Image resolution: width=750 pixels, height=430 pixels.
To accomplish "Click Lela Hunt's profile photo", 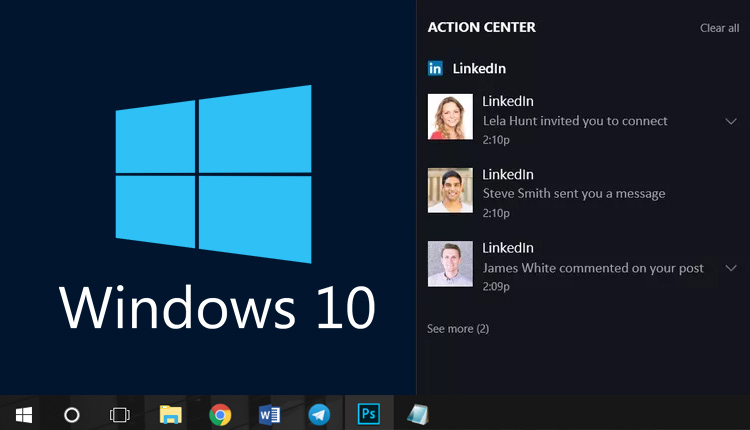I will (x=450, y=117).
